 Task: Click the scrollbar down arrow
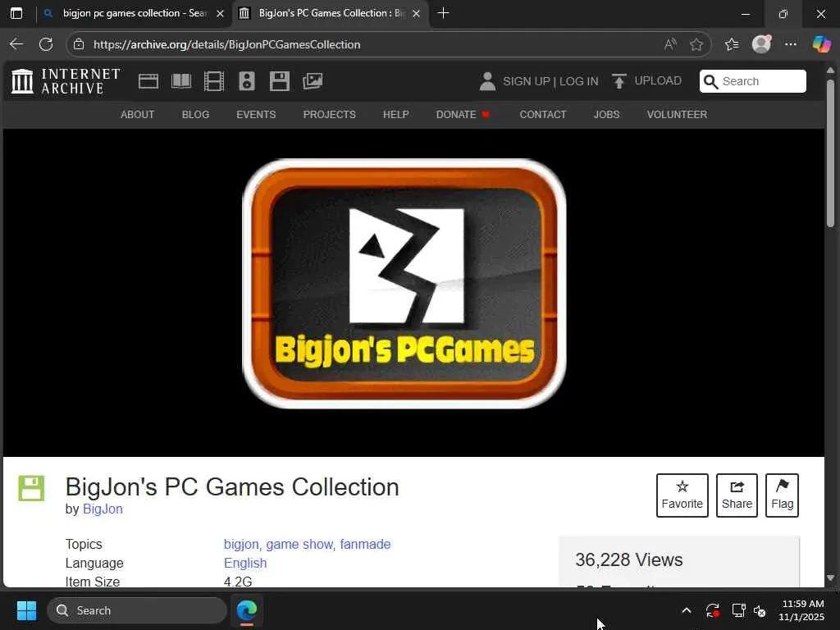pos(830,577)
